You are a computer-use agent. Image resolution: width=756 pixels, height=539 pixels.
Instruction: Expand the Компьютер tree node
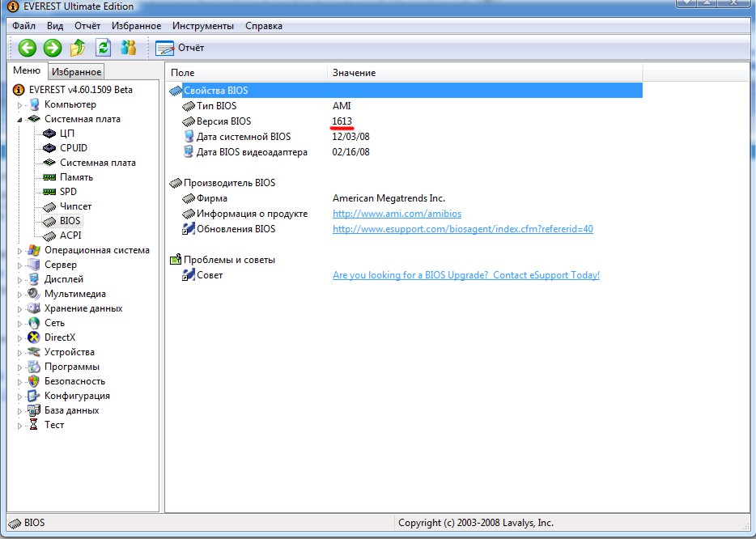pyautogui.click(x=19, y=105)
